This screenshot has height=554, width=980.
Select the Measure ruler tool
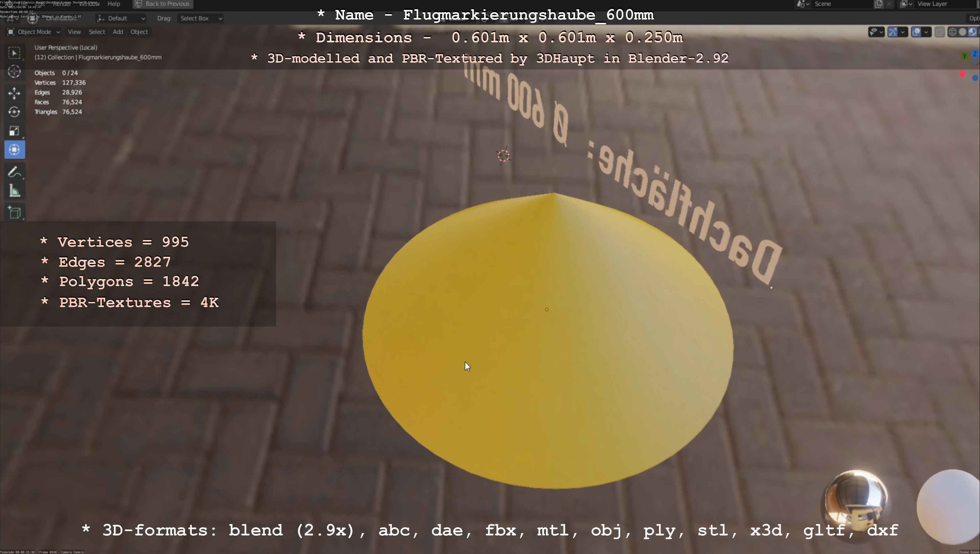14,191
